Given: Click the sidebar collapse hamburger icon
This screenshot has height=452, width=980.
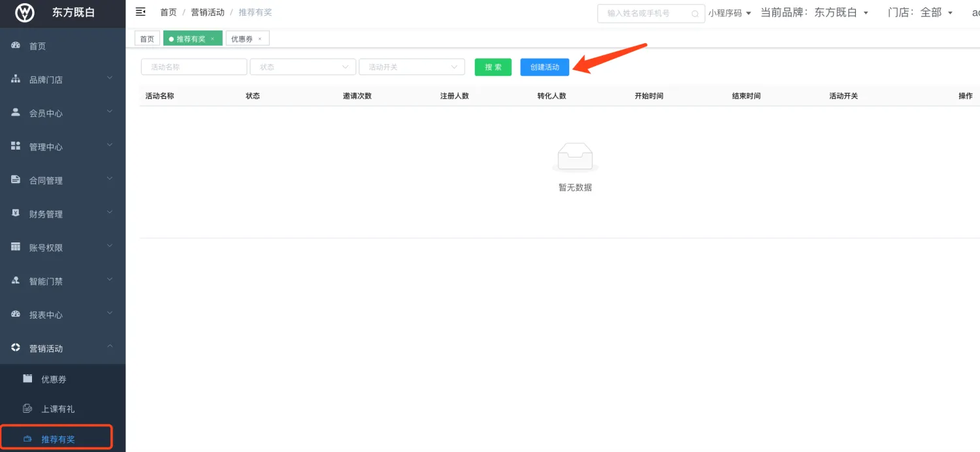Looking at the screenshot, I should [140, 12].
